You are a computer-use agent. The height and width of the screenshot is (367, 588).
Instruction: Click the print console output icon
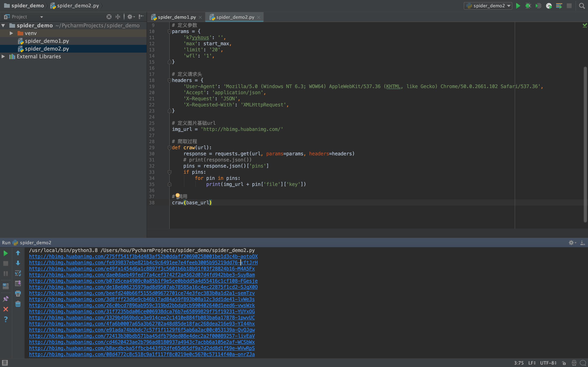tap(18, 293)
